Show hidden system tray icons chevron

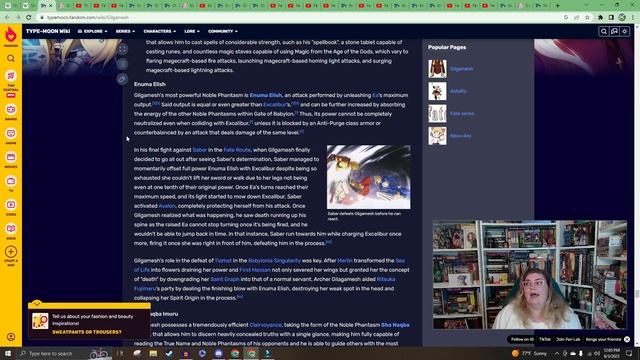click(x=557, y=353)
